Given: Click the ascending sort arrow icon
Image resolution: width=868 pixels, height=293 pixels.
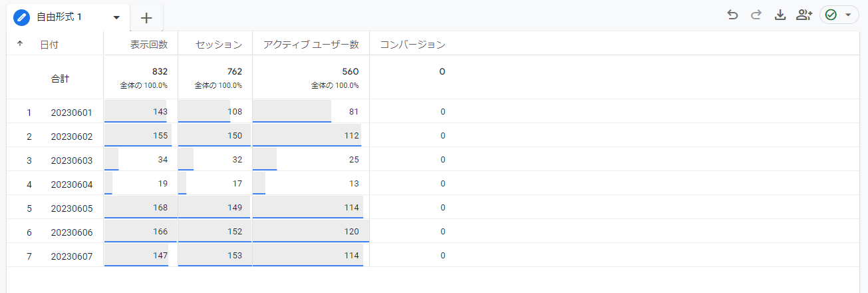Looking at the screenshot, I should click(19, 44).
